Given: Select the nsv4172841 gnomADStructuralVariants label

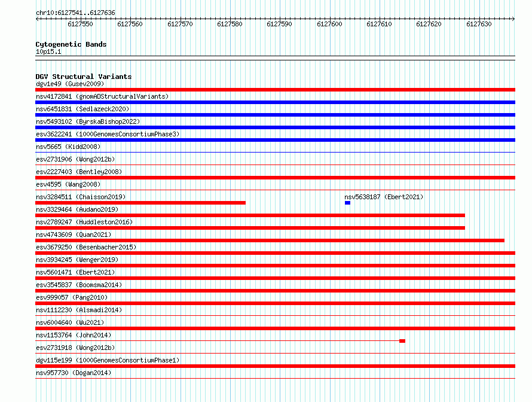Looking at the screenshot, I should coord(102,96).
